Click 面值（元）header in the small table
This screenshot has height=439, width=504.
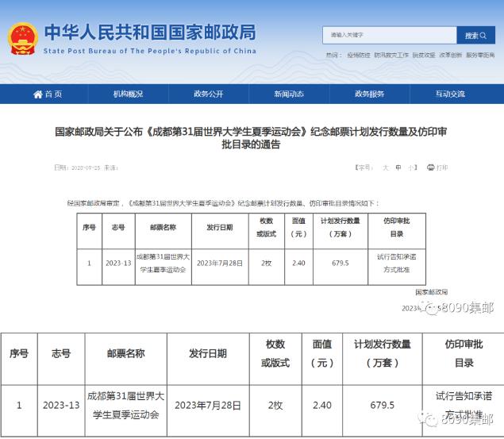coord(298,228)
